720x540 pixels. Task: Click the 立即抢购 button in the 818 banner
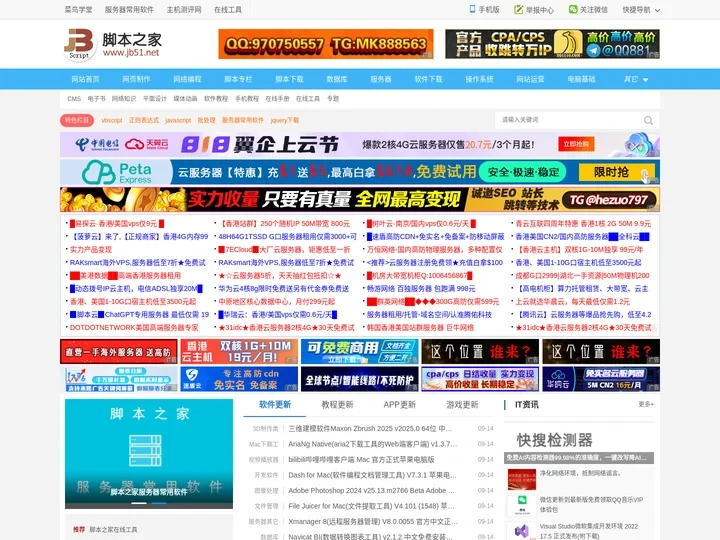[576, 144]
